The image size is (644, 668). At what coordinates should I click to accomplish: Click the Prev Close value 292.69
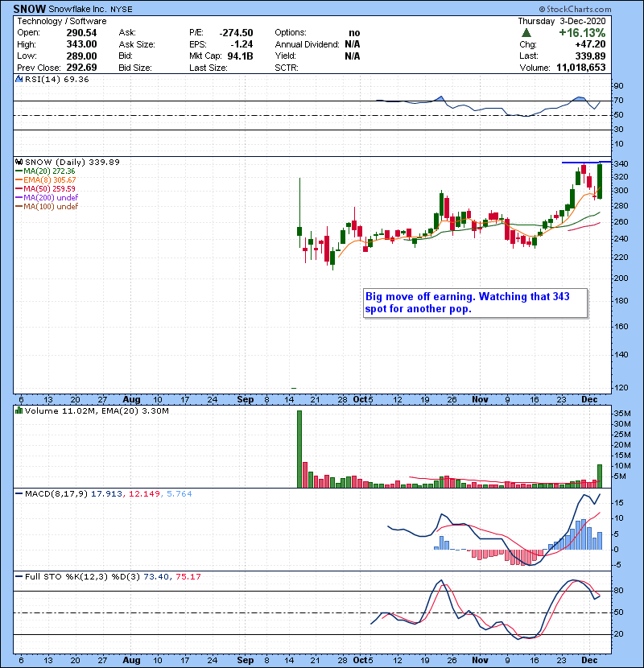pos(81,68)
